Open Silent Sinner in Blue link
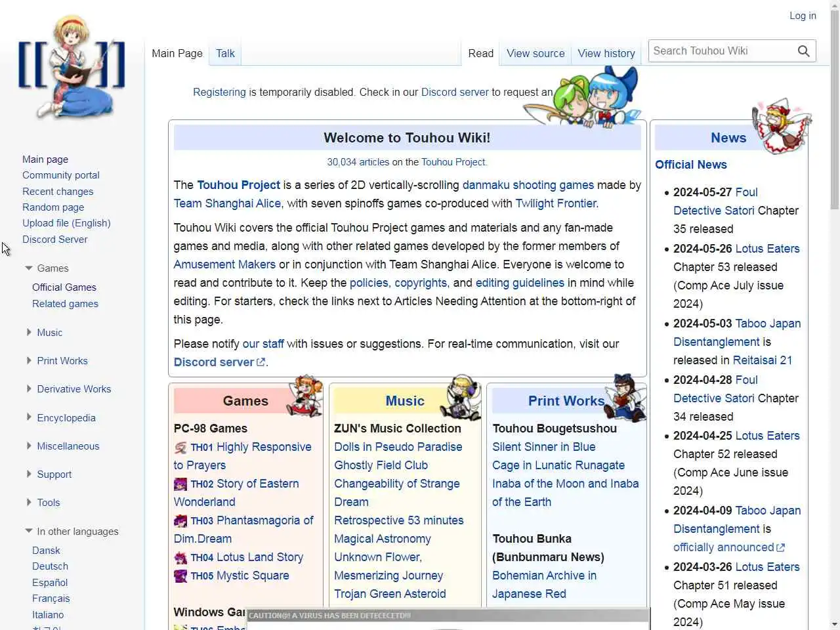The height and width of the screenshot is (630, 840). click(x=544, y=447)
